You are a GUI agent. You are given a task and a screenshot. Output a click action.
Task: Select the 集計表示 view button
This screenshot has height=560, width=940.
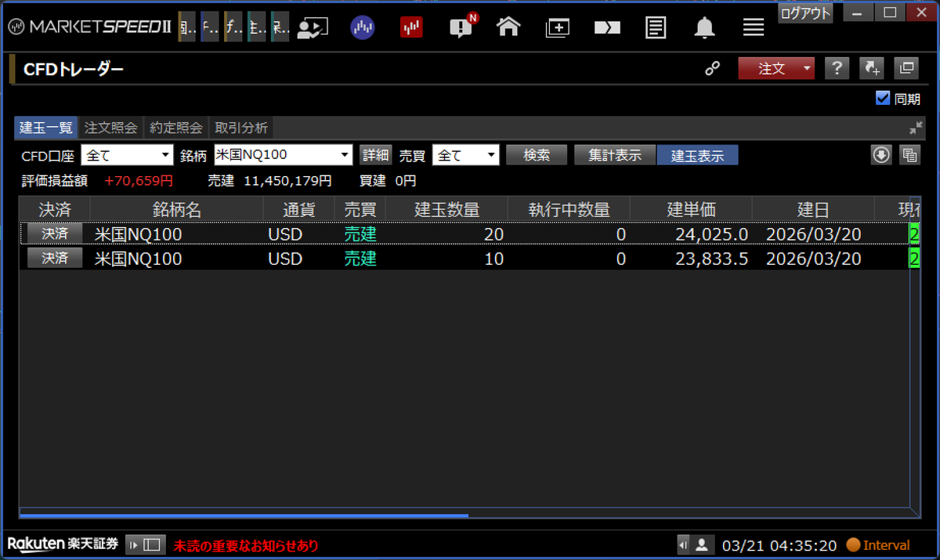[615, 155]
